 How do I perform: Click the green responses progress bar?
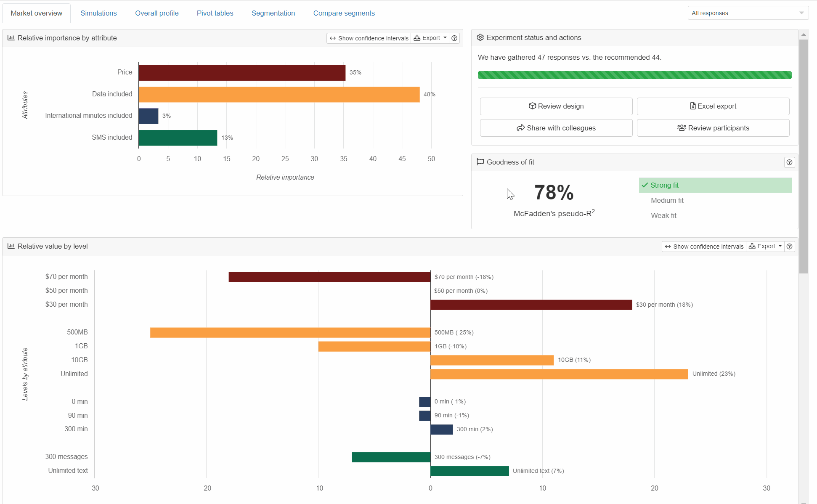(634, 75)
